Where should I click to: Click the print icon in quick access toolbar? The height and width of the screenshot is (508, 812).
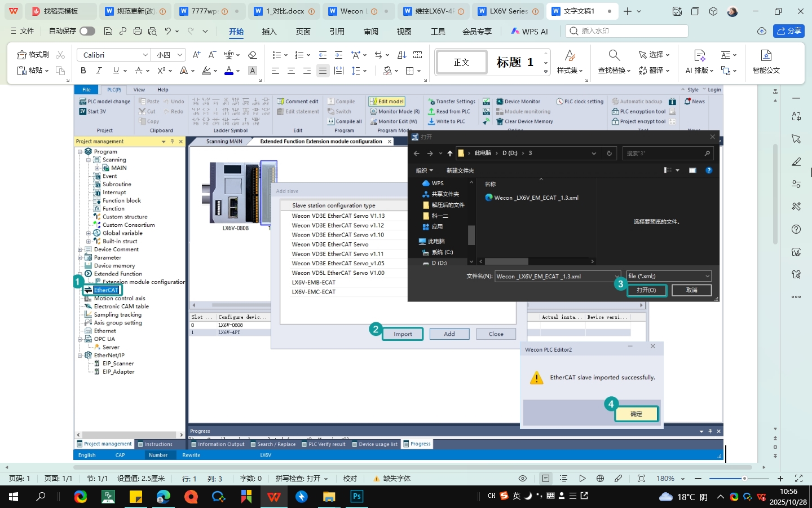coord(138,31)
